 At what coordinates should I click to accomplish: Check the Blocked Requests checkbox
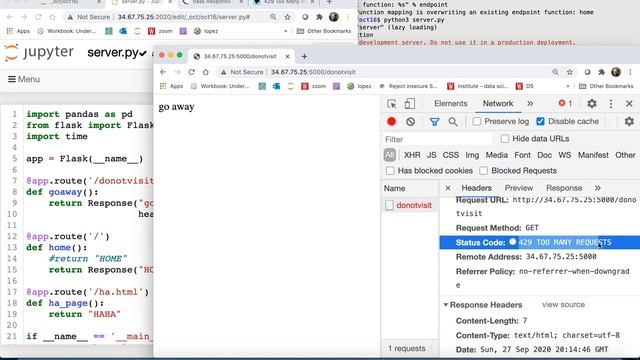484,171
